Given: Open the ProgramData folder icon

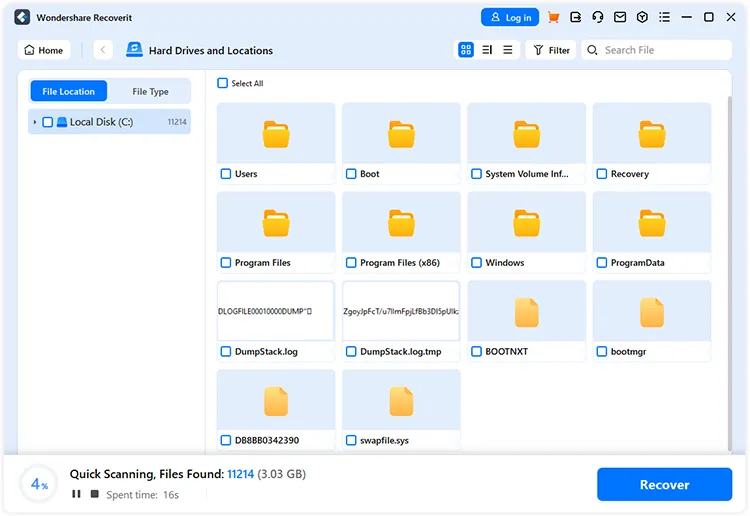Looking at the screenshot, I should [652, 223].
